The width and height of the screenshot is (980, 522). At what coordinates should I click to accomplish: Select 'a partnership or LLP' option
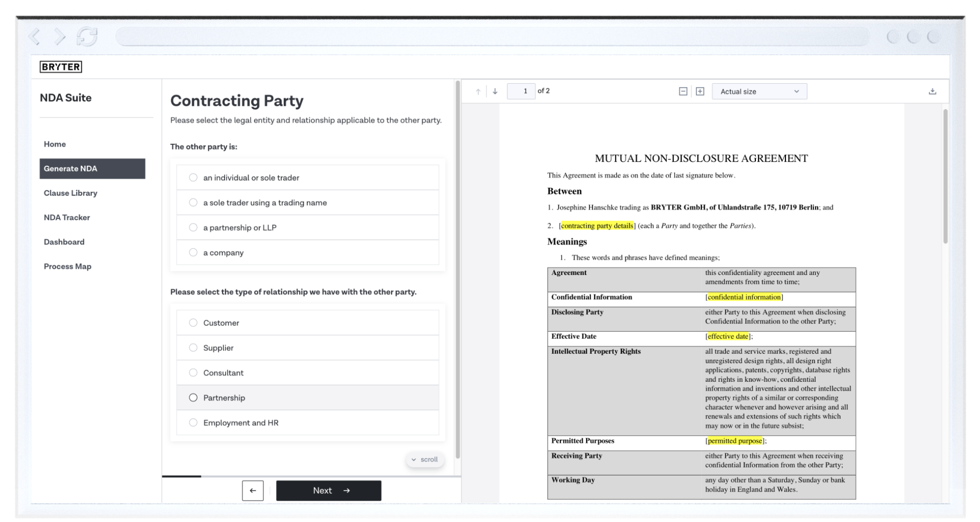pos(308,228)
